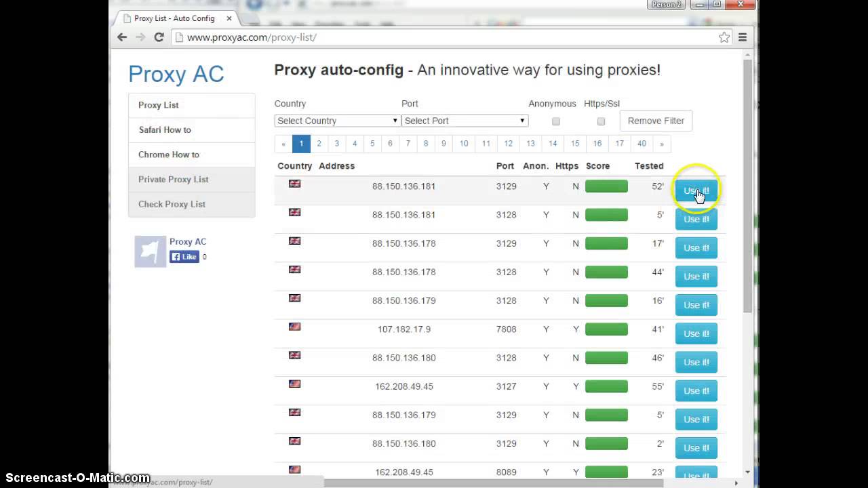Go to pagination page 8
Screen dimensions: 868x488
[x=426, y=144]
